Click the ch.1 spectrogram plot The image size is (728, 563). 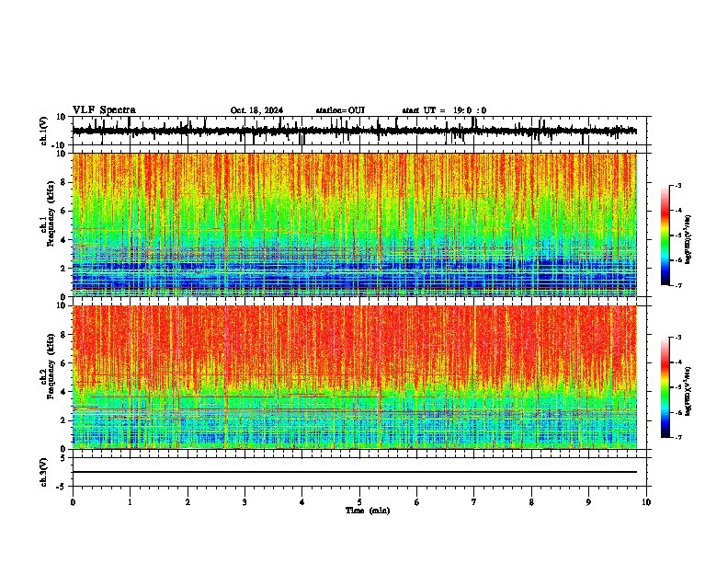point(354,224)
